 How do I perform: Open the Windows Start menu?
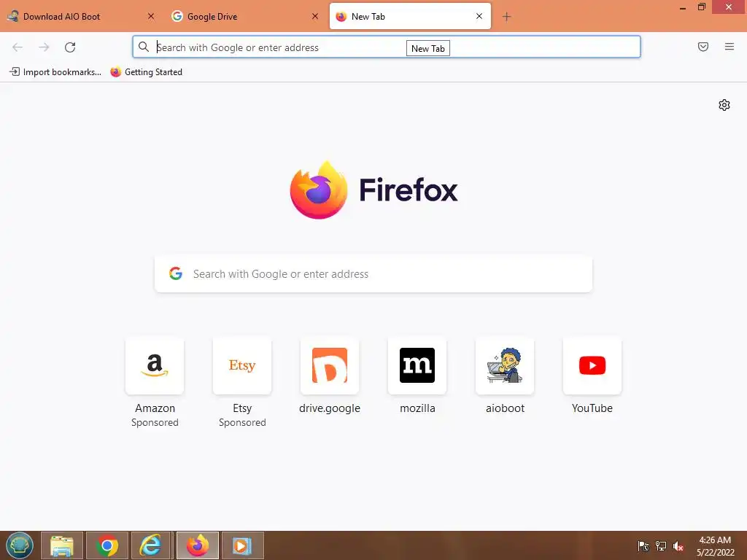pyautogui.click(x=20, y=545)
